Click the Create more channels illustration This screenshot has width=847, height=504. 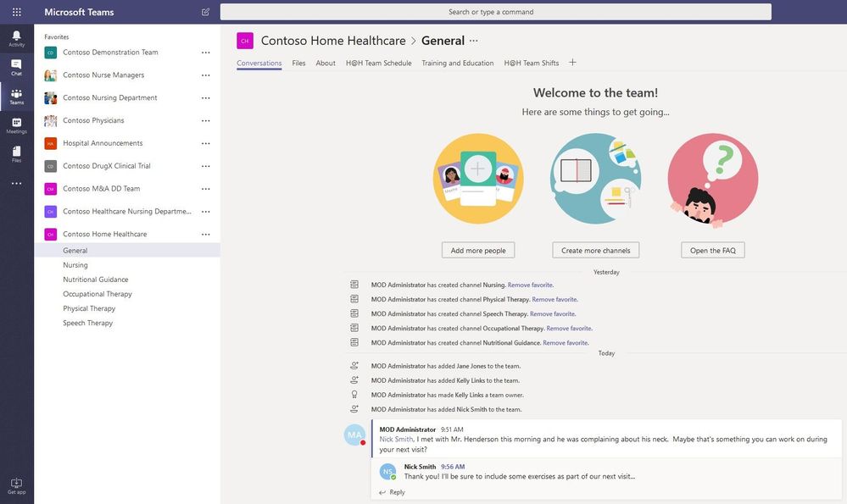pyautogui.click(x=596, y=179)
